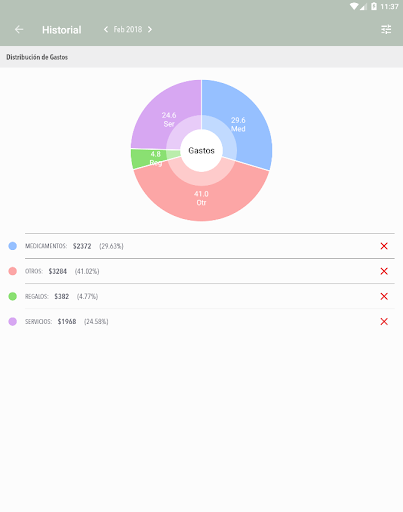Remove the Regalos category with red X
The image size is (403, 512).
click(384, 296)
